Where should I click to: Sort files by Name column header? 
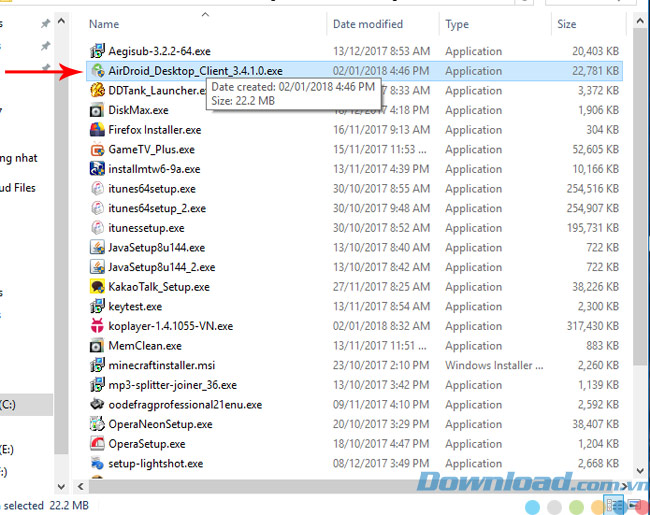(104, 24)
